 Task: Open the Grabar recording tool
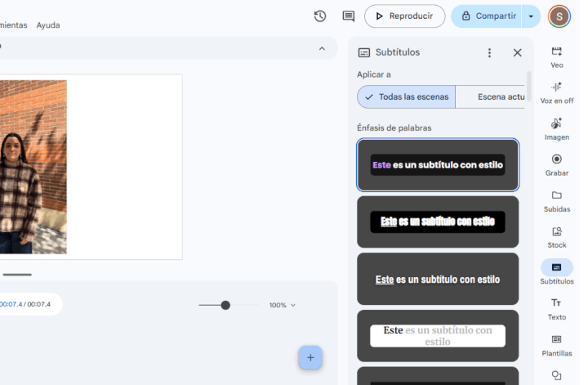point(557,165)
